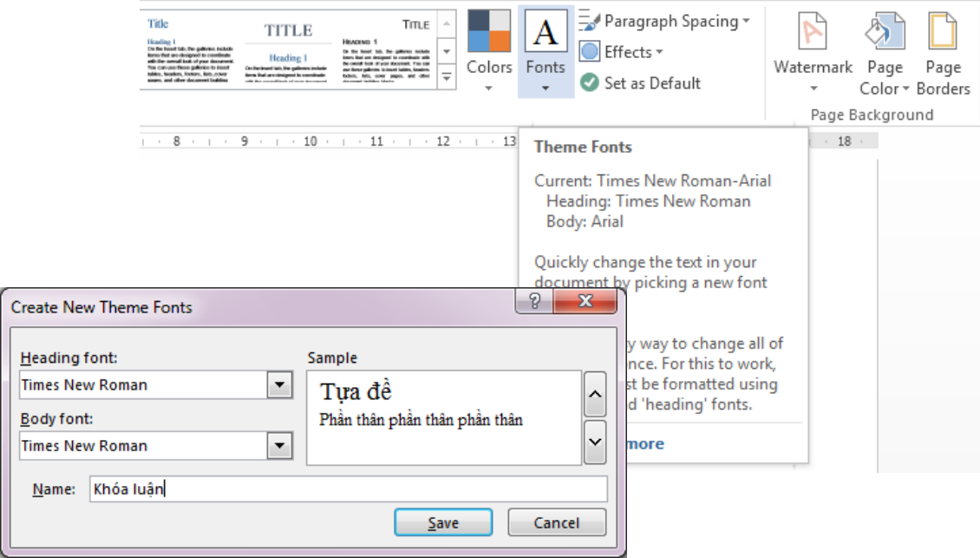Click into the Name text field

pyautogui.click(x=348, y=489)
